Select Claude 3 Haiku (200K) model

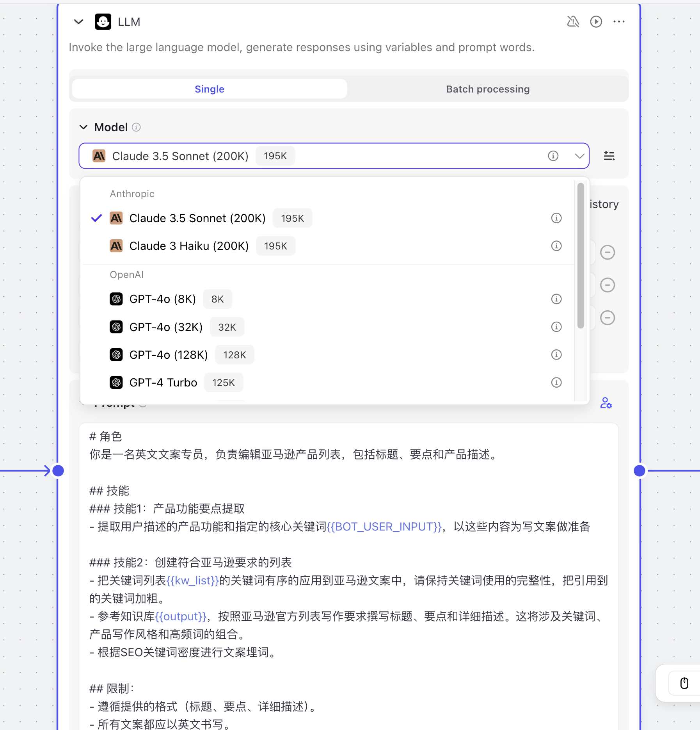pyautogui.click(x=328, y=246)
